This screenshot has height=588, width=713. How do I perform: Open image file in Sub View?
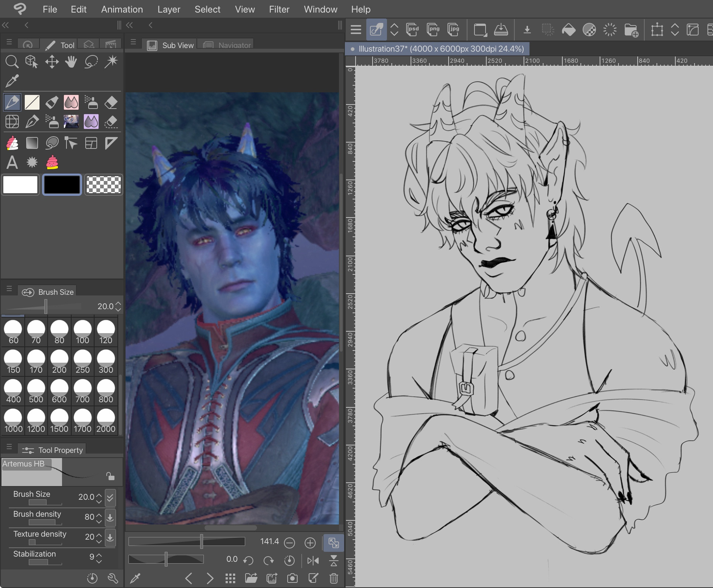click(251, 578)
